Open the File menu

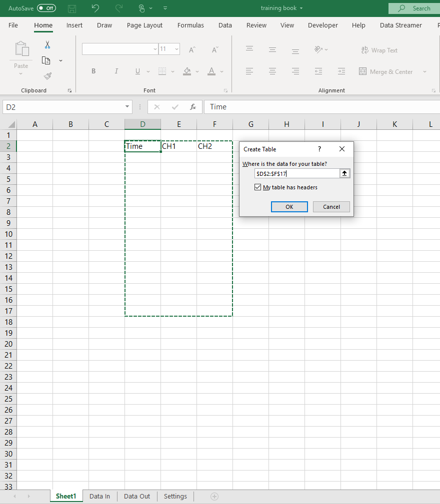[13, 25]
